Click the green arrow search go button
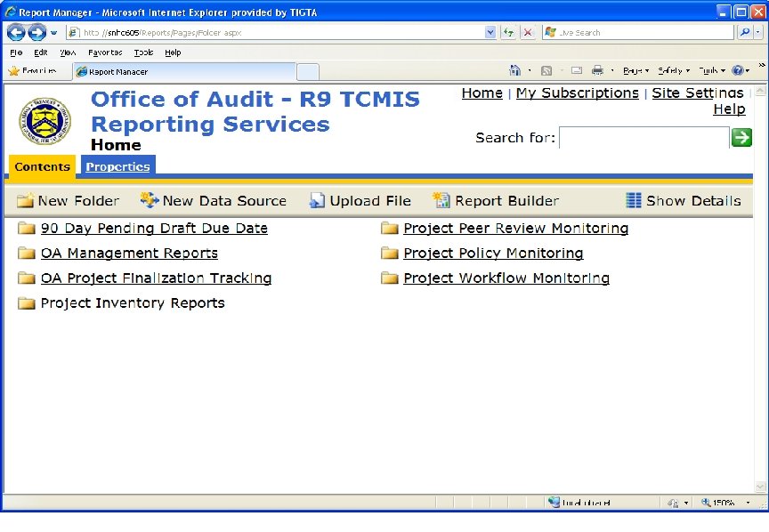The width and height of the screenshot is (769, 532). point(741,137)
